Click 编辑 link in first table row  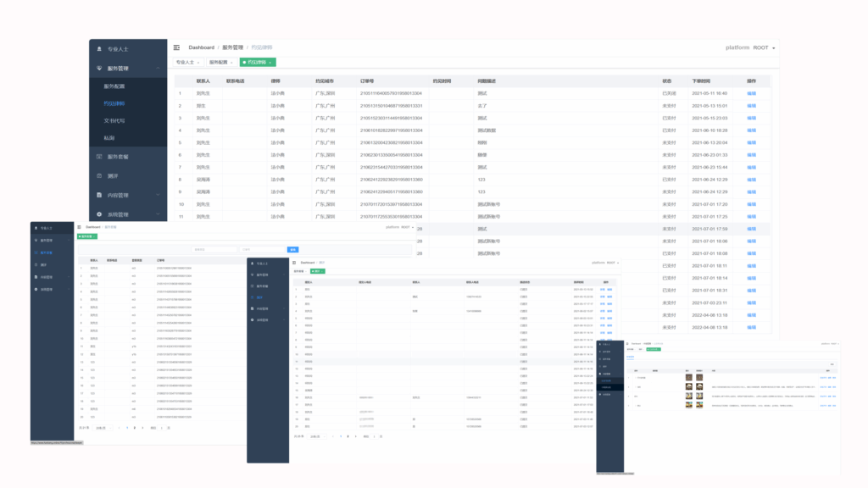click(751, 93)
